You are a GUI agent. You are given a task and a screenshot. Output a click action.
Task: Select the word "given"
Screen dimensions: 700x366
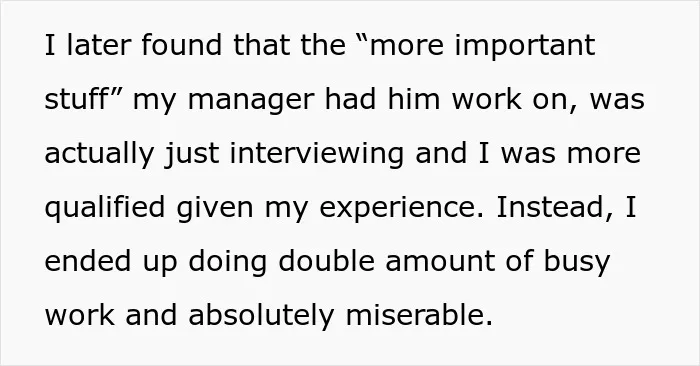(215, 209)
